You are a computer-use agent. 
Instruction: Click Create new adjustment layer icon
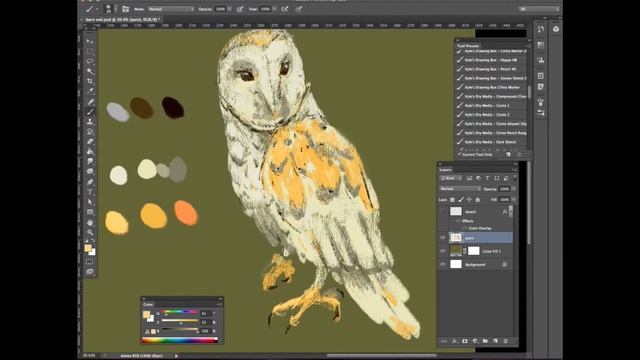pyautogui.click(x=475, y=341)
